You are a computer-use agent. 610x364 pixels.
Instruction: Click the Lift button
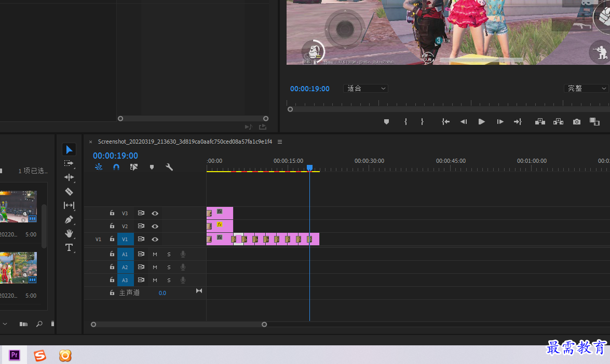(540, 122)
